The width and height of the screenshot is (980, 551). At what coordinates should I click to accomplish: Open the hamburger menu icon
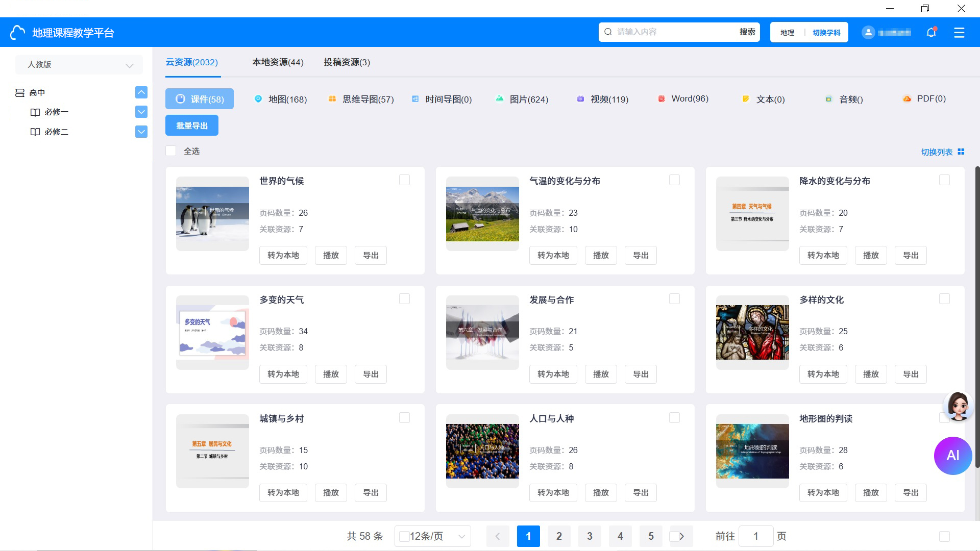tap(959, 33)
